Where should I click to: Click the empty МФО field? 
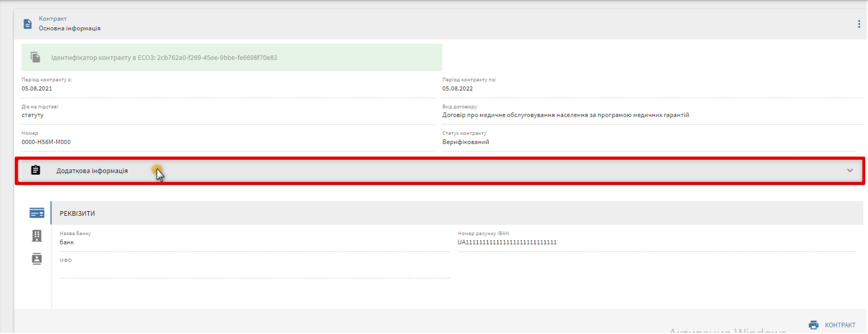[254, 270]
